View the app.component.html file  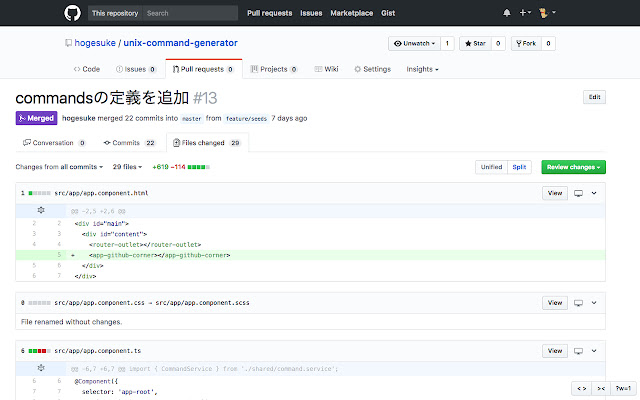[555, 193]
